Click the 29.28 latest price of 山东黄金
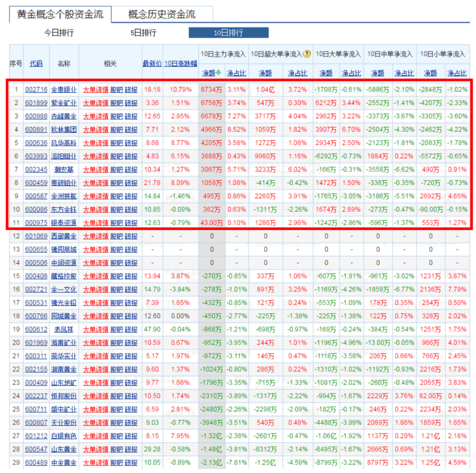Viewport: 476px width, 473px height. [x=152, y=449]
